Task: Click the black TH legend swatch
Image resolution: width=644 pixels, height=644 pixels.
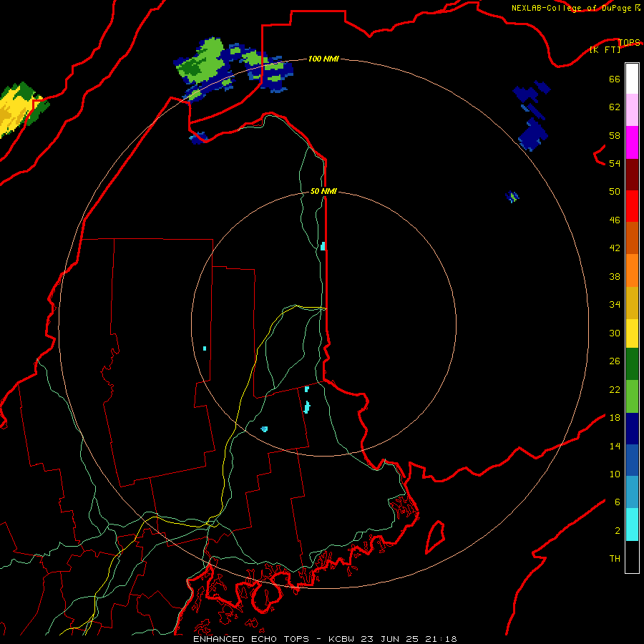Action: point(632,557)
